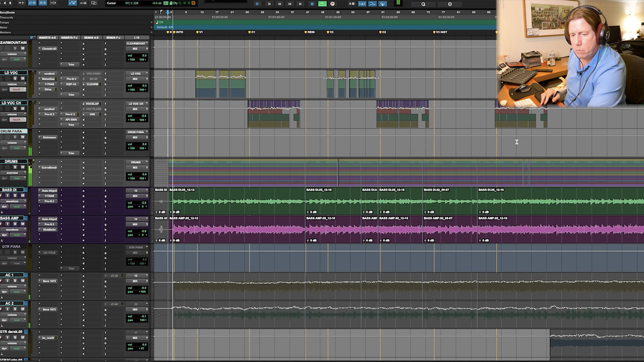This screenshot has width=644, height=362.
Task: Jump to the V1 marker
Action: point(199,32)
